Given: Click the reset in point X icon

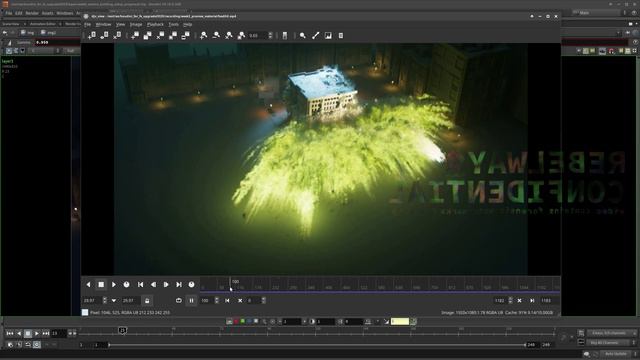Looking at the screenshot, I should (240, 300).
